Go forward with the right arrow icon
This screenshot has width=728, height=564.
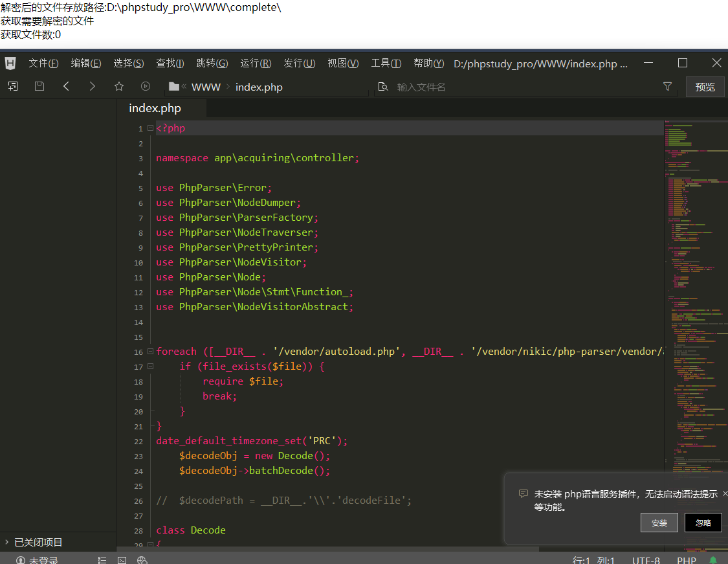click(x=92, y=86)
